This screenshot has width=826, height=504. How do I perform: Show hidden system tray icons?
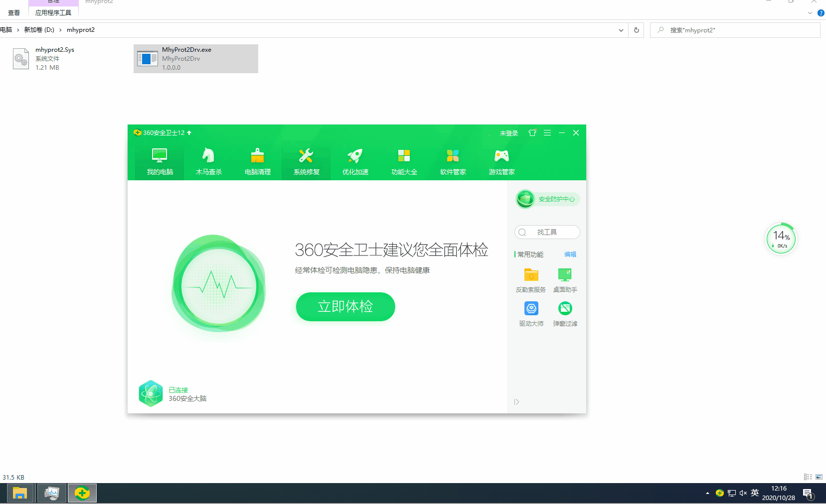[x=707, y=494]
